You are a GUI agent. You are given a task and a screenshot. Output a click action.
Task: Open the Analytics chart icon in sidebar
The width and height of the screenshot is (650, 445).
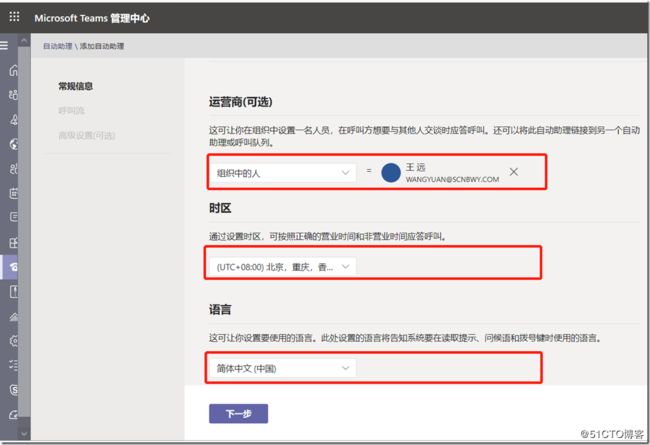(x=14, y=317)
